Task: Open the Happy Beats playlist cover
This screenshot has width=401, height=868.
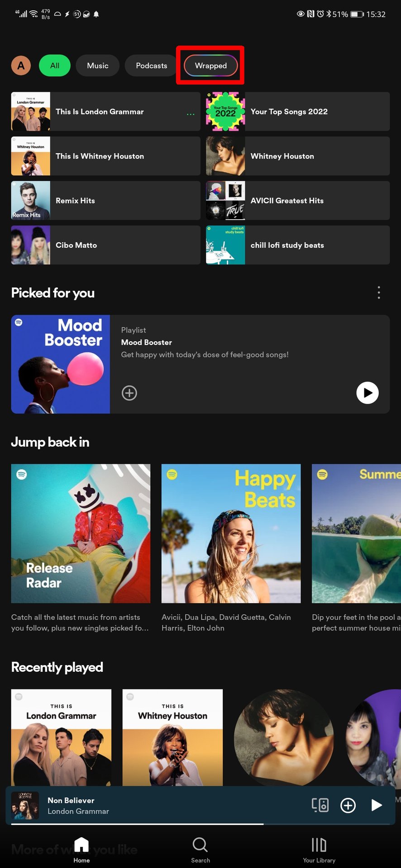Action: pyautogui.click(x=231, y=533)
